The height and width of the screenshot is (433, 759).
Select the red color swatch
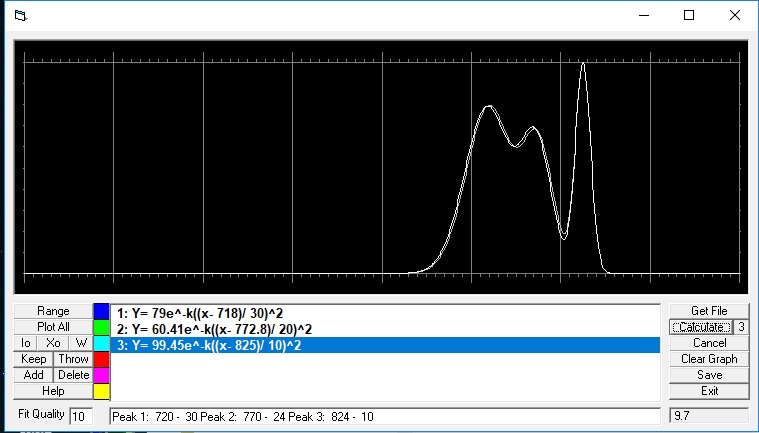101,359
